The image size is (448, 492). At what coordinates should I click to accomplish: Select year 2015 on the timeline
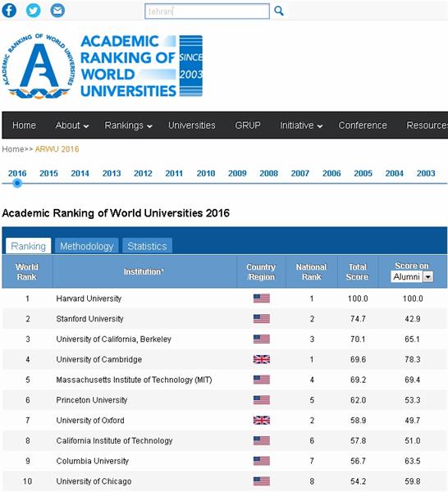[48, 173]
